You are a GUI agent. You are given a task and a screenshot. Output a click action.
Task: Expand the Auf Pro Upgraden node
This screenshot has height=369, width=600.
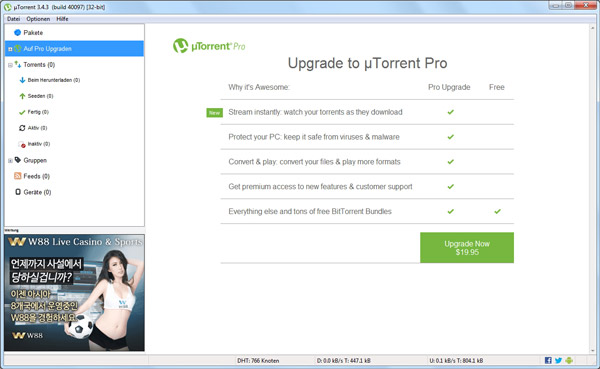click(x=10, y=49)
